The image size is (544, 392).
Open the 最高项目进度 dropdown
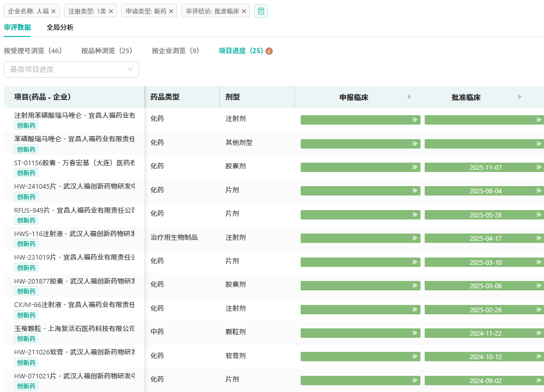[x=71, y=69]
